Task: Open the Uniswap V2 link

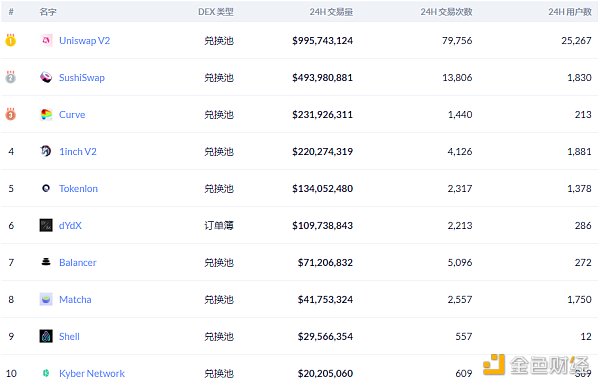Action: (85, 41)
